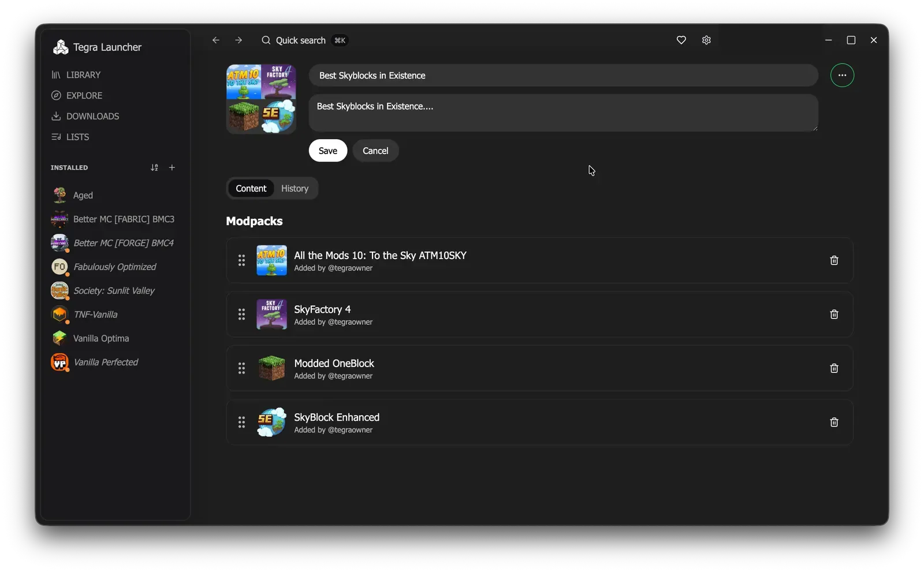The width and height of the screenshot is (924, 572).
Task: Cancel editing the list
Action: 375,151
